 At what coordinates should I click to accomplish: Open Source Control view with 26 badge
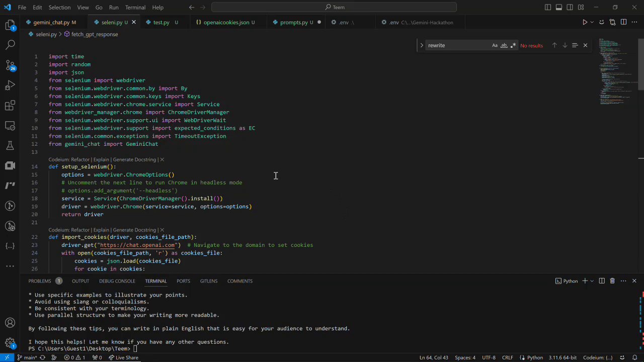point(10,65)
